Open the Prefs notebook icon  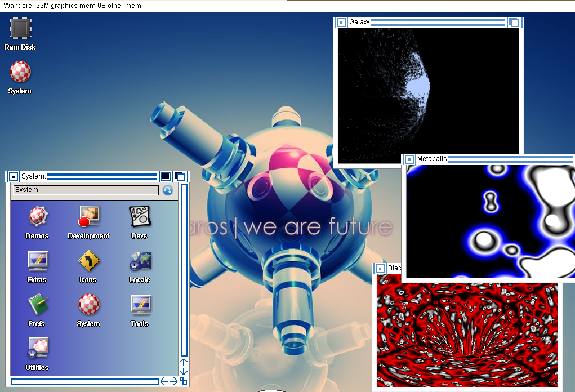coord(37,305)
